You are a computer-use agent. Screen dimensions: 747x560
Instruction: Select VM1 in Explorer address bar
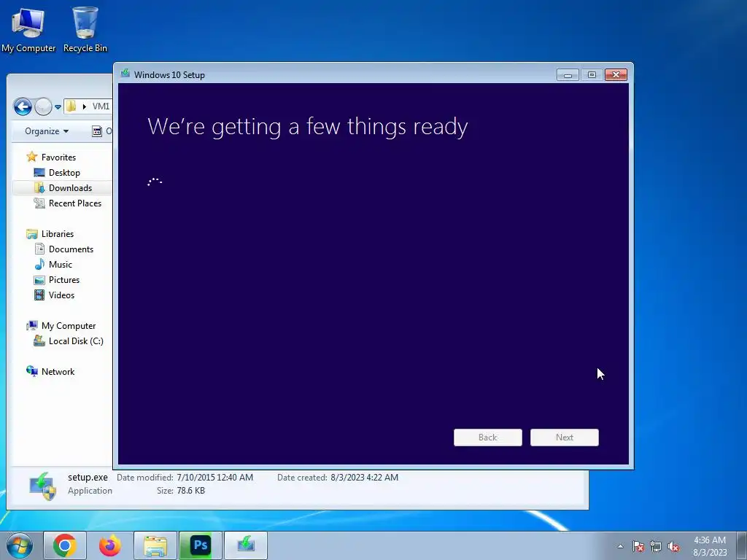point(101,106)
